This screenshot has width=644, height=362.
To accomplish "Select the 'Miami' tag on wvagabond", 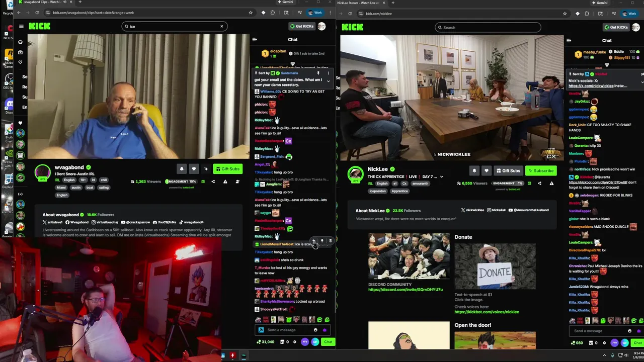I will pos(61,188).
